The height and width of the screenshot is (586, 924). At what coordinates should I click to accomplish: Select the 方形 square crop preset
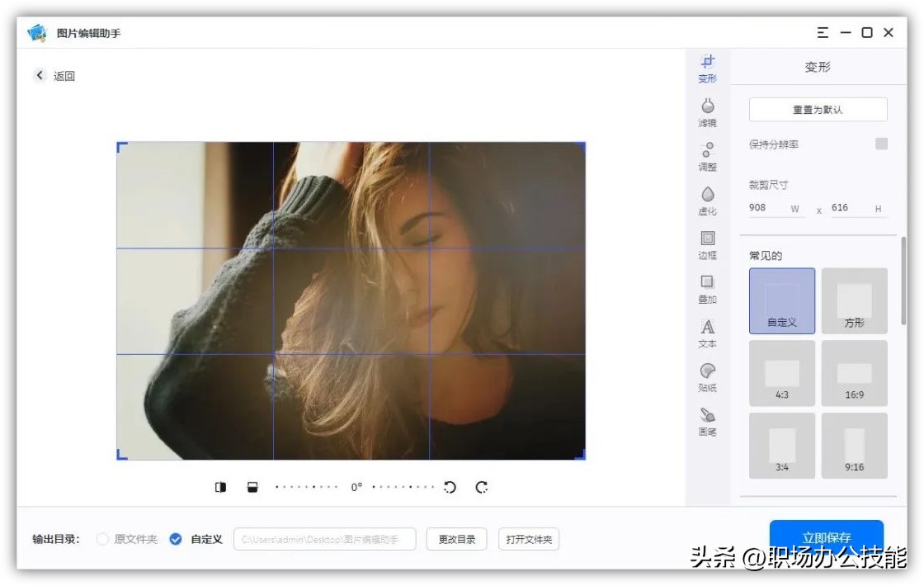pos(855,300)
